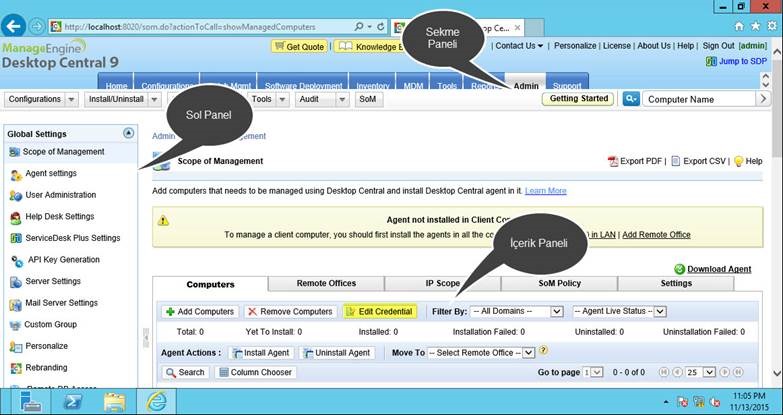Switch to the SoM Policy tab
The height and width of the screenshot is (415, 783).
pos(559,283)
